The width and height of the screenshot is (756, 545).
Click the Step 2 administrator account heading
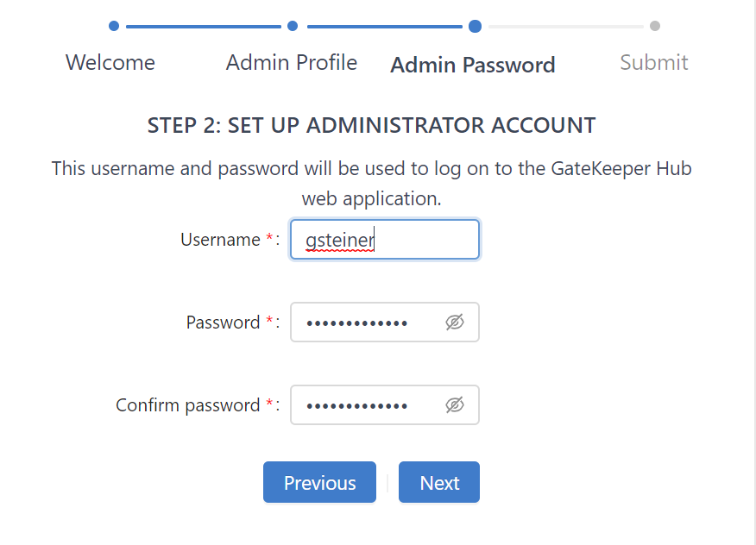[372, 125]
